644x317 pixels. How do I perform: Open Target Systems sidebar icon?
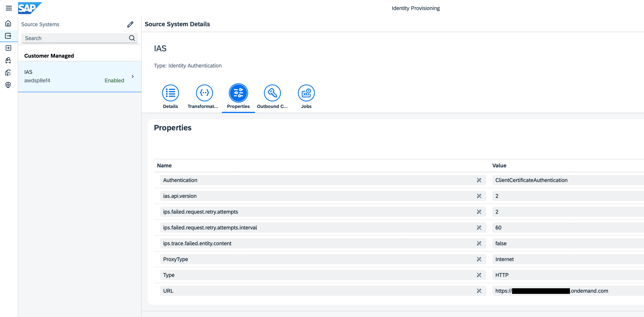coord(8,48)
